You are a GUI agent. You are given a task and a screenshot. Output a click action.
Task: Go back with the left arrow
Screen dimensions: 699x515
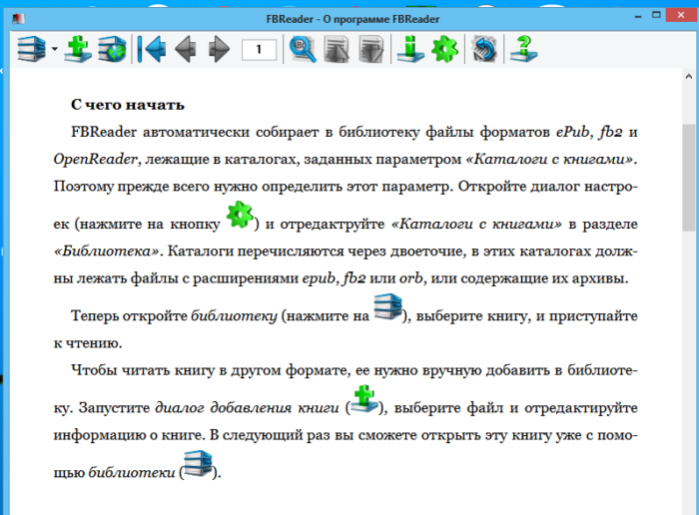185,49
